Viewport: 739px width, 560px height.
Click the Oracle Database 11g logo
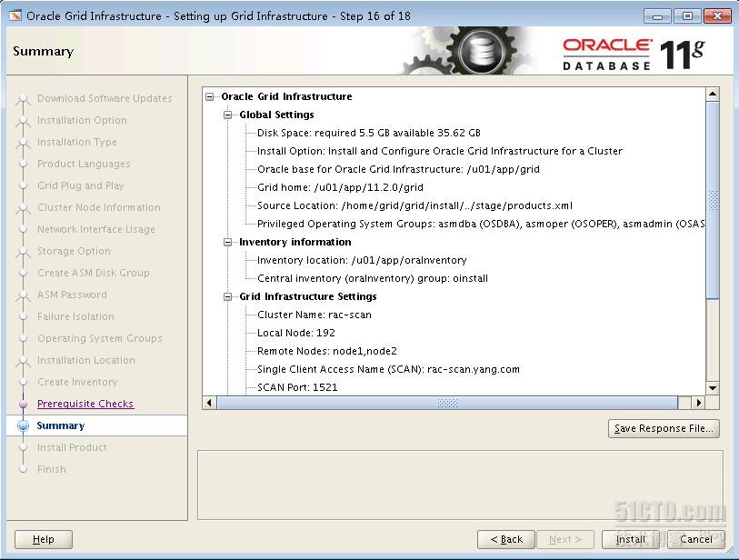coord(633,55)
